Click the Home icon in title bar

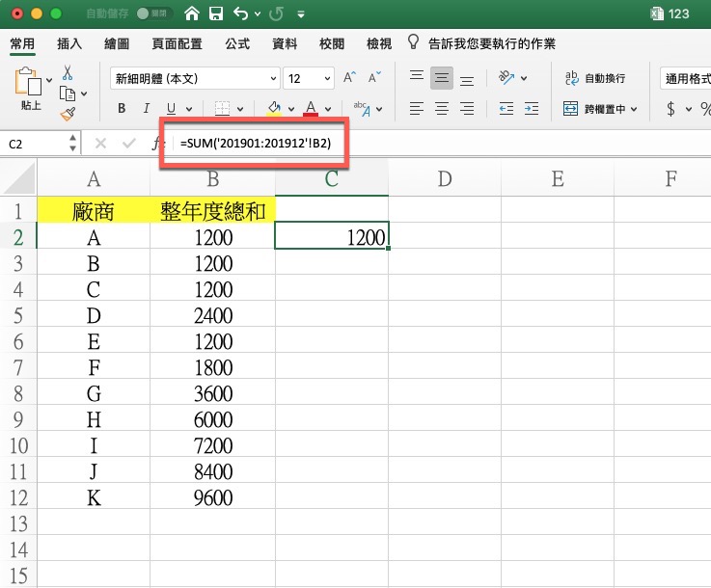192,14
